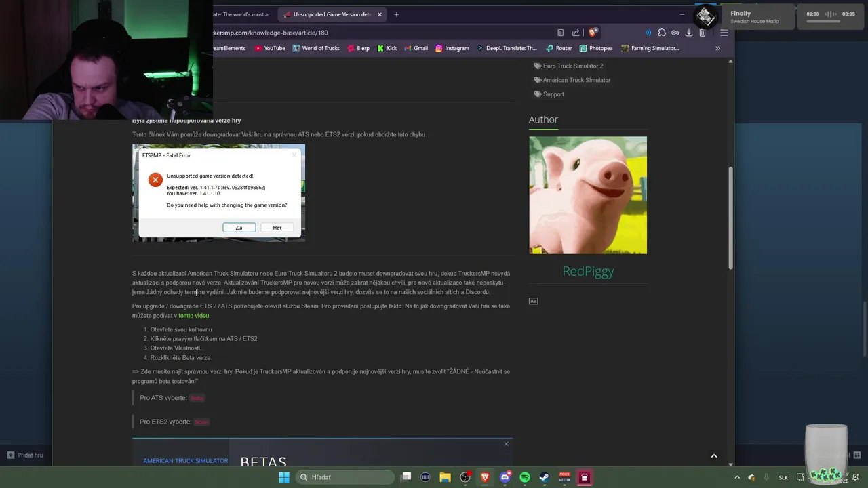Image resolution: width=868 pixels, height=488 pixels.
Task: Click the SLK keyboard language indicator
Action: pos(783,477)
